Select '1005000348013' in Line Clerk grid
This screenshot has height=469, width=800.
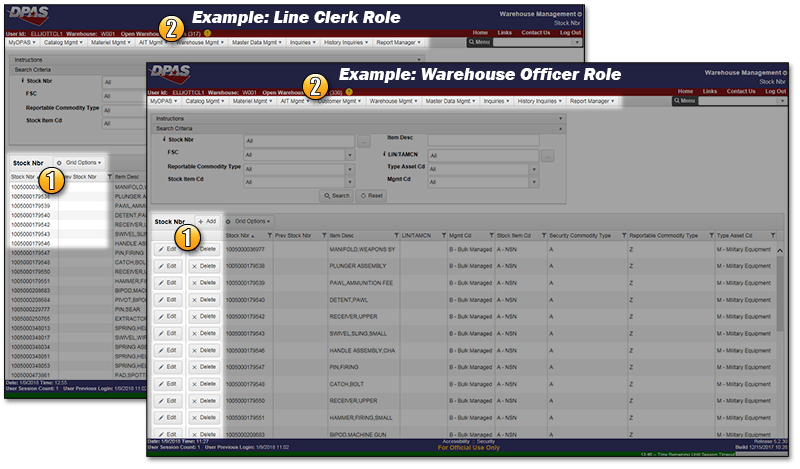tap(31, 328)
